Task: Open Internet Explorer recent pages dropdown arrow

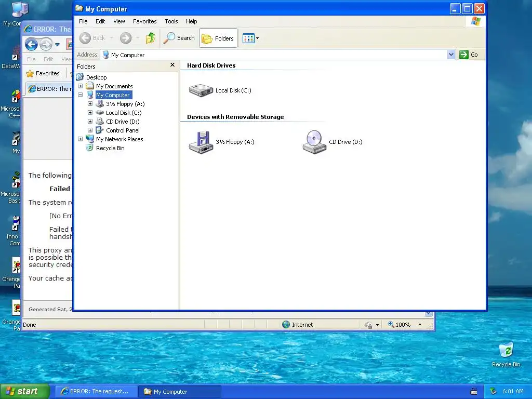Action: 57,45
